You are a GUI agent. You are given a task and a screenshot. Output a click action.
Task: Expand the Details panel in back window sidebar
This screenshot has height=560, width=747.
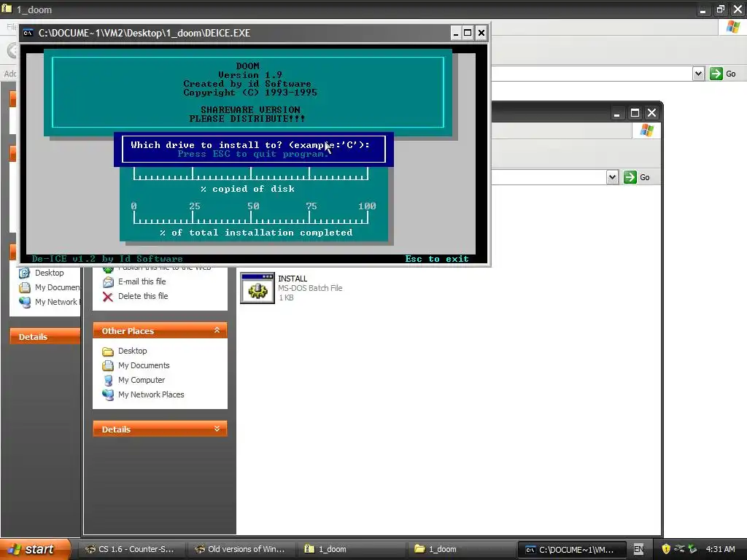44,337
